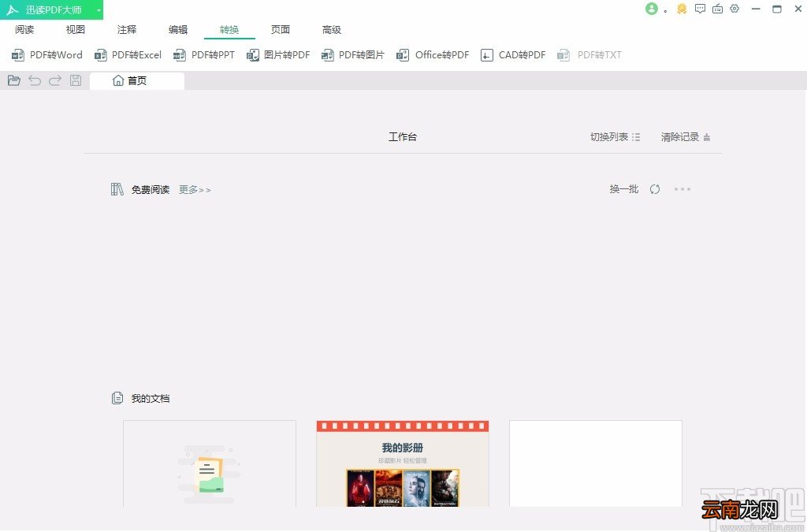Screen dimensions: 807x532
Task: Minimize the application window
Action: [x=756, y=9]
